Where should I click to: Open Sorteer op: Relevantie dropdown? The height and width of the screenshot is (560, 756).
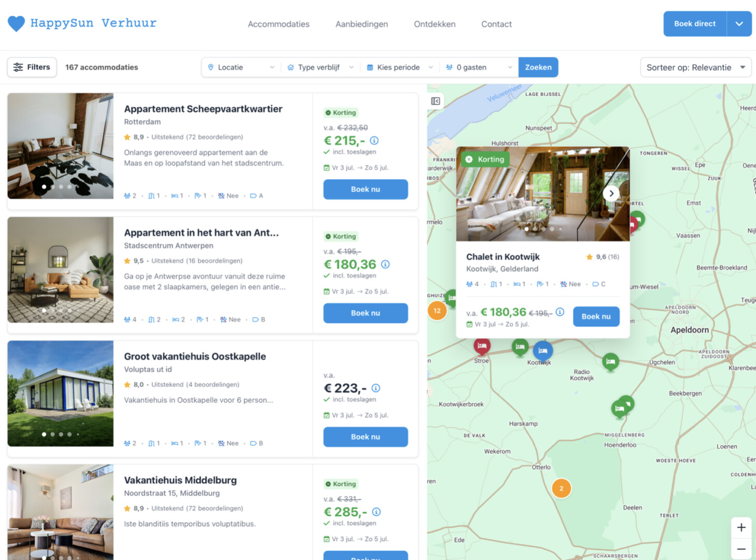pos(695,67)
